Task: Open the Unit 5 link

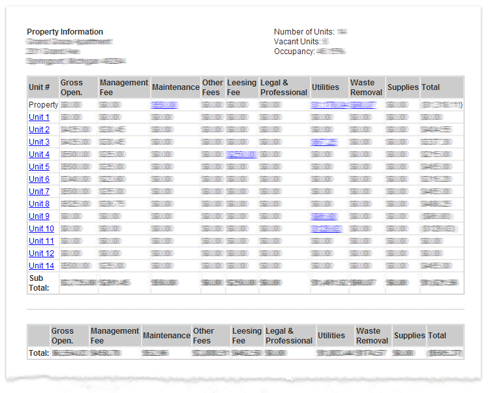Action: (39, 167)
